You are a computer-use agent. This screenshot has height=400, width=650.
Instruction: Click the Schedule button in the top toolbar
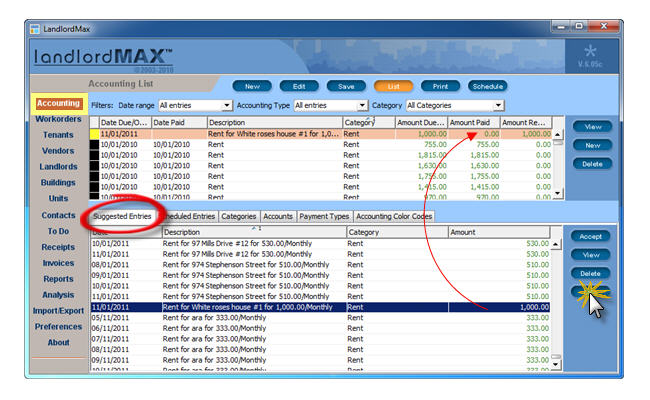[x=488, y=86]
